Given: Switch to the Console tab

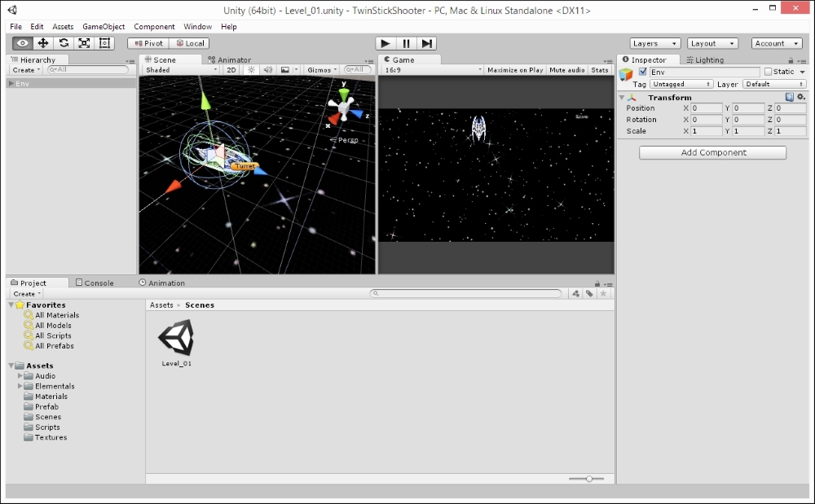Looking at the screenshot, I should click(x=95, y=283).
